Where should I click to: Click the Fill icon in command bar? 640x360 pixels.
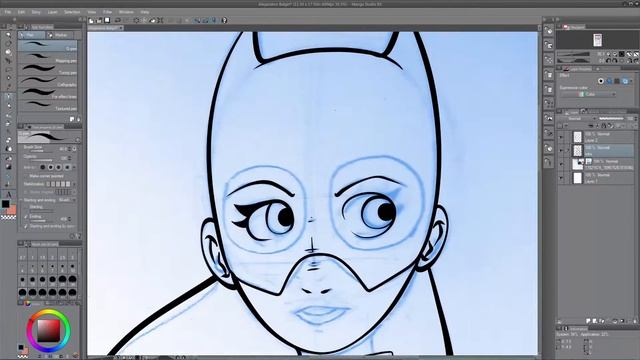pyautogui.click(x=153, y=20)
